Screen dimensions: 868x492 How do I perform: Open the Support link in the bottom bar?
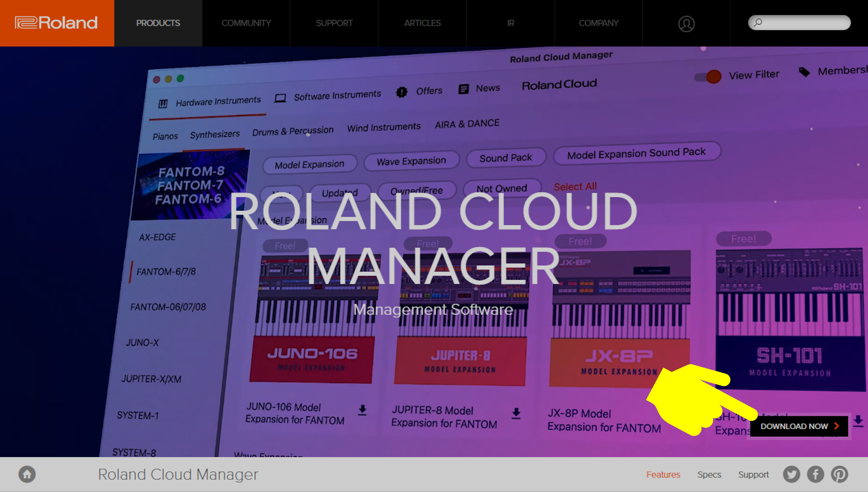[754, 474]
